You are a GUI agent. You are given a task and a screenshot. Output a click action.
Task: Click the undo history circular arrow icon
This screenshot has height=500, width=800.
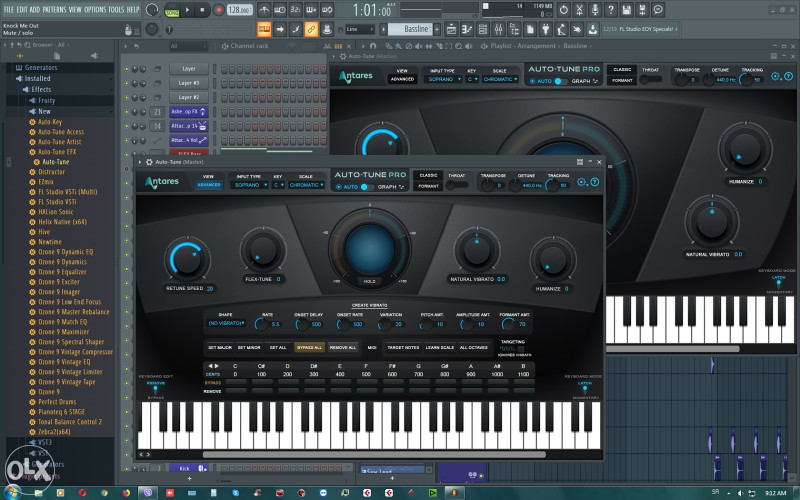(x=563, y=10)
